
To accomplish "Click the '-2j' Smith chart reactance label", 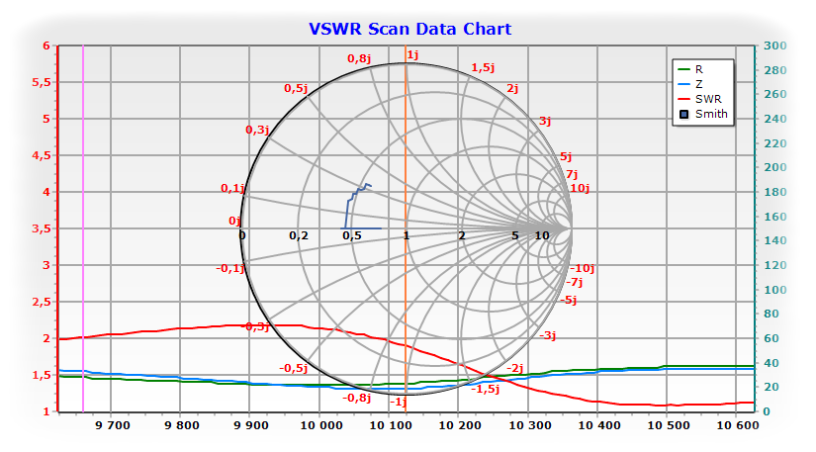I will 515,368.
